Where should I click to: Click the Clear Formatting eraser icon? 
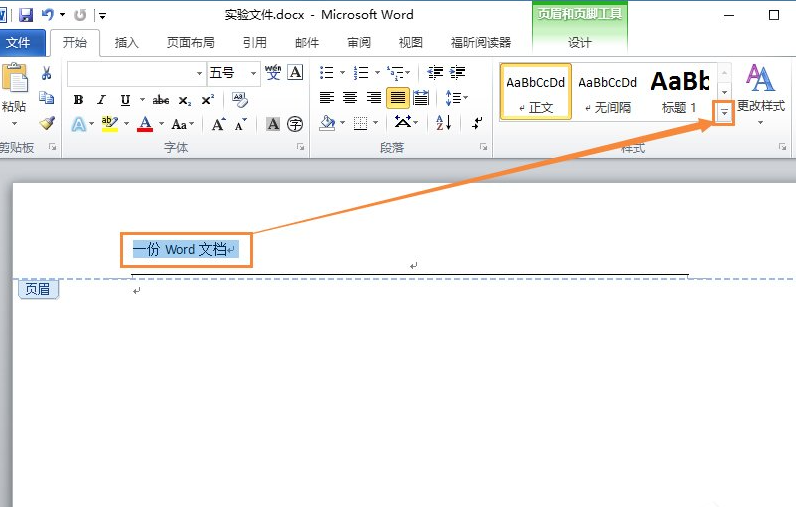click(239, 100)
